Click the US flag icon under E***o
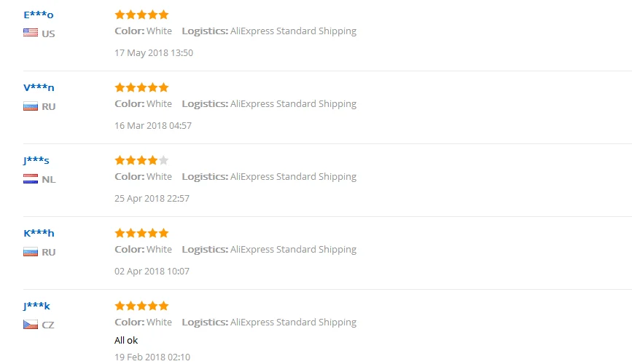The width and height of the screenshot is (632, 364). (x=31, y=33)
